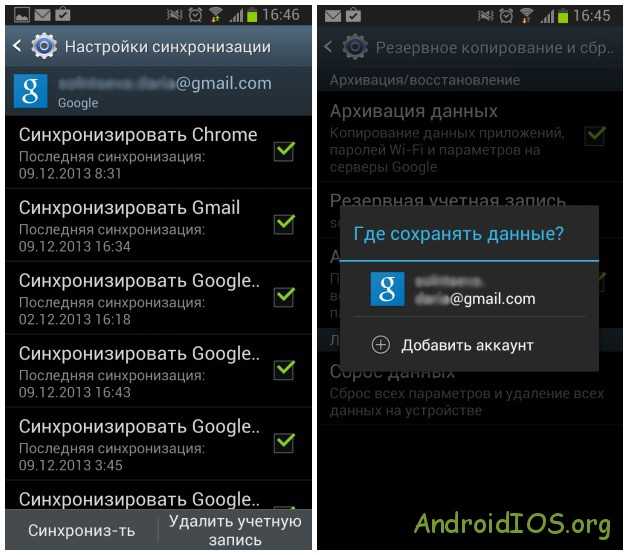Tap the plus icon beside Добавить аккаунт

point(380,345)
